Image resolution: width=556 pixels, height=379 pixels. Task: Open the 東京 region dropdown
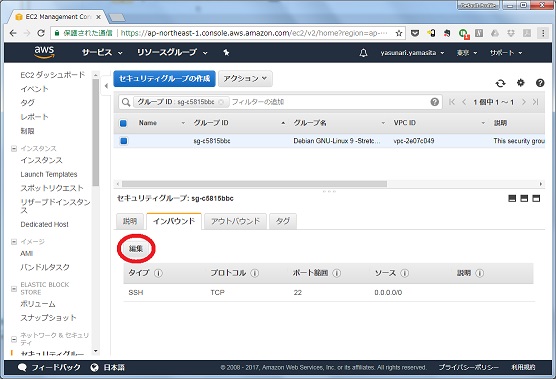[x=467, y=53]
